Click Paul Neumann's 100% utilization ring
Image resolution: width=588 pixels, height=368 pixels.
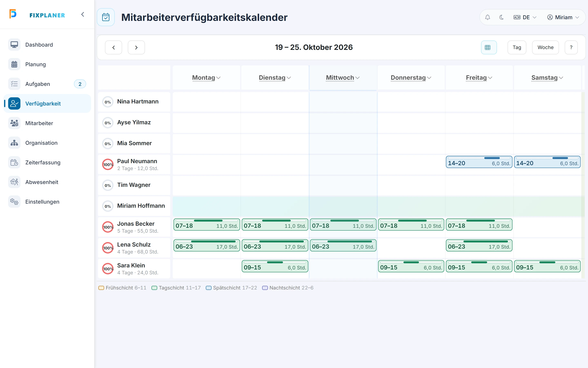[108, 165]
